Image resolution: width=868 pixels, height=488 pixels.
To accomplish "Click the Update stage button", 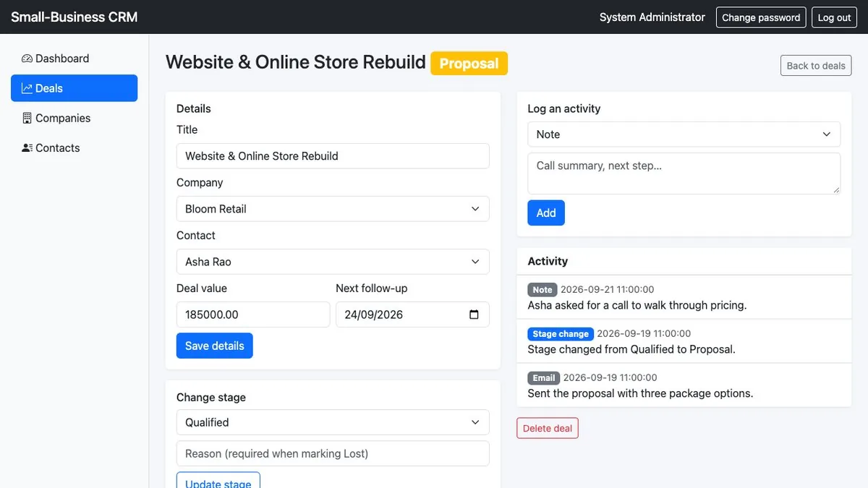I will click(218, 480).
